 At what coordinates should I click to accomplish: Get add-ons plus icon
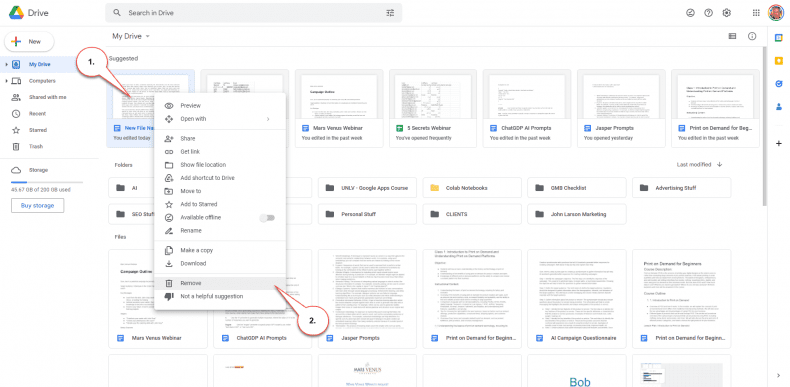pyautogui.click(x=778, y=144)
